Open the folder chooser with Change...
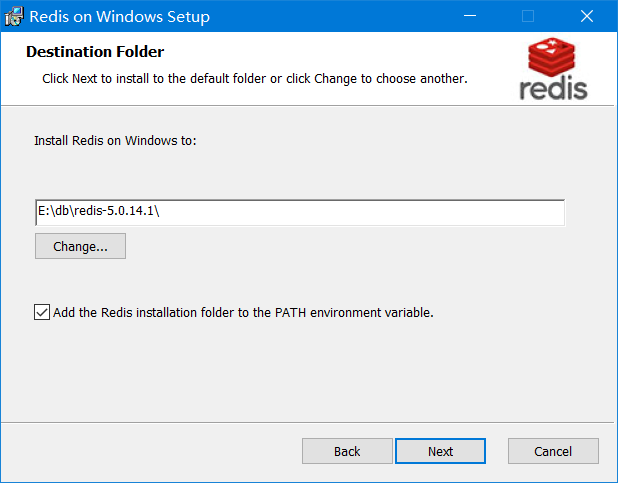Image resolution: width=618 pixels, height=483 pixels. click(80, 246)
